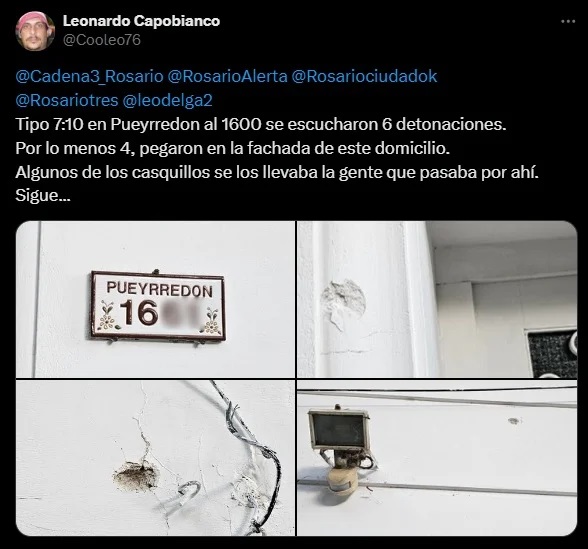View the Pueyrredon street sign photo
Viewport: 588px width, 549px height.
[155, 299]
